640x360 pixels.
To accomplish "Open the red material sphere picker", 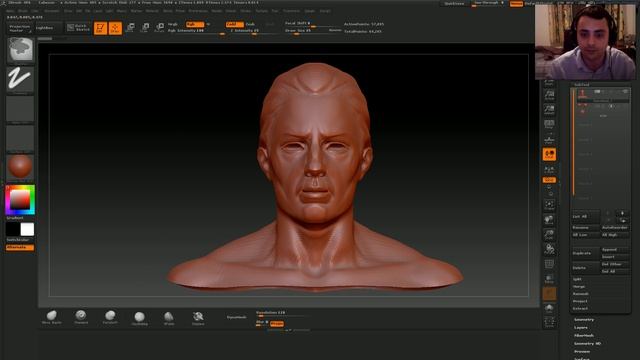I will pyautogui.click(x=20, y=167).
